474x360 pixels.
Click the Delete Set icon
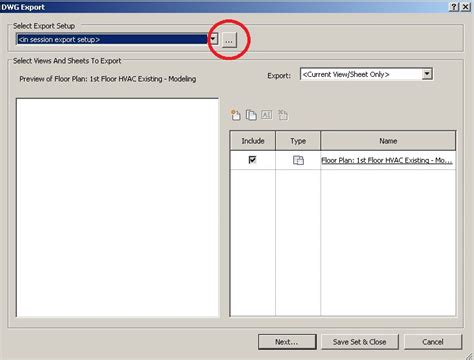pos(283,115)
